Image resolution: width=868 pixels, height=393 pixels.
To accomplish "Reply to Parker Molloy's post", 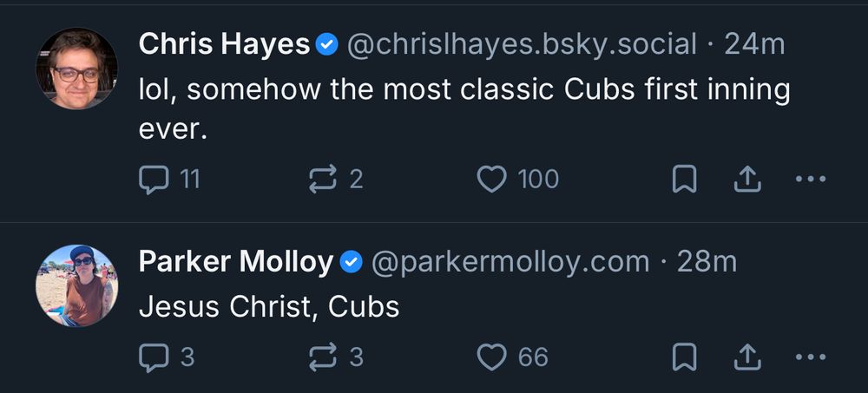I will [154, 357].
